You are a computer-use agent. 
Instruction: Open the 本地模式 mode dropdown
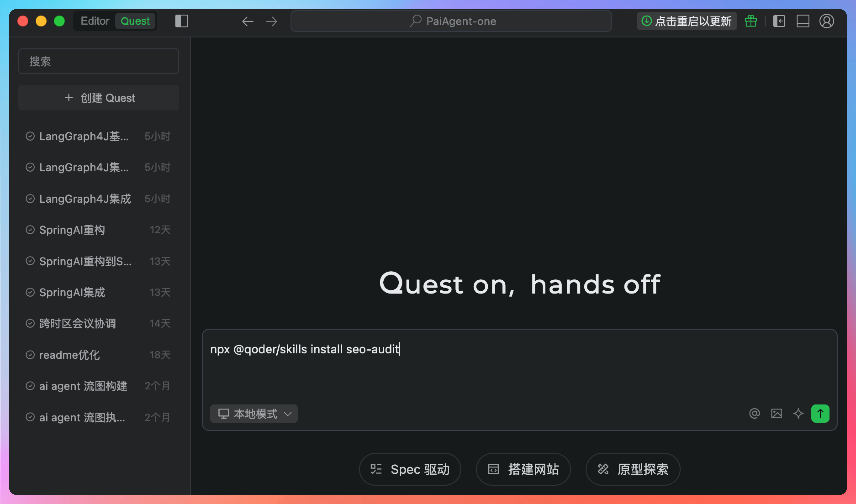254,413
